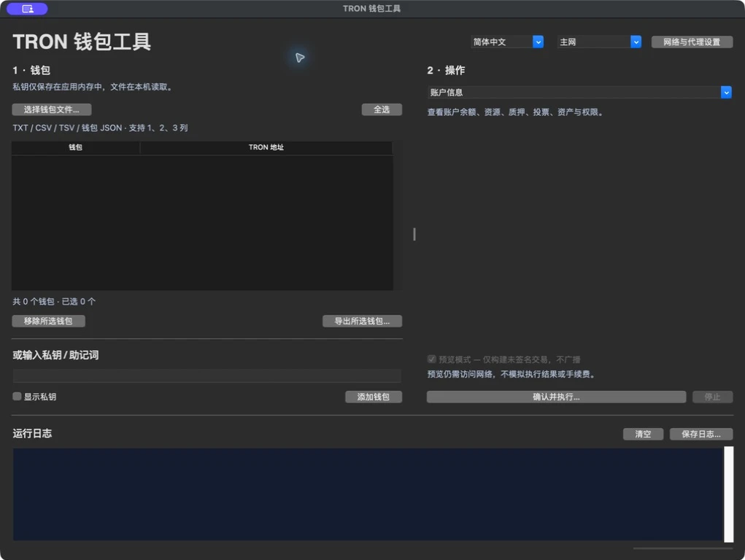Click 选择钱包文件... button

[51, 109]
